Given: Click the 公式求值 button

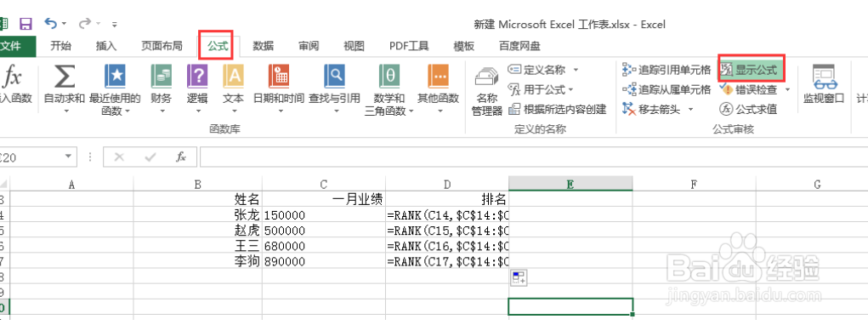Looking at the screenshot, I should [x=748, y=109].
